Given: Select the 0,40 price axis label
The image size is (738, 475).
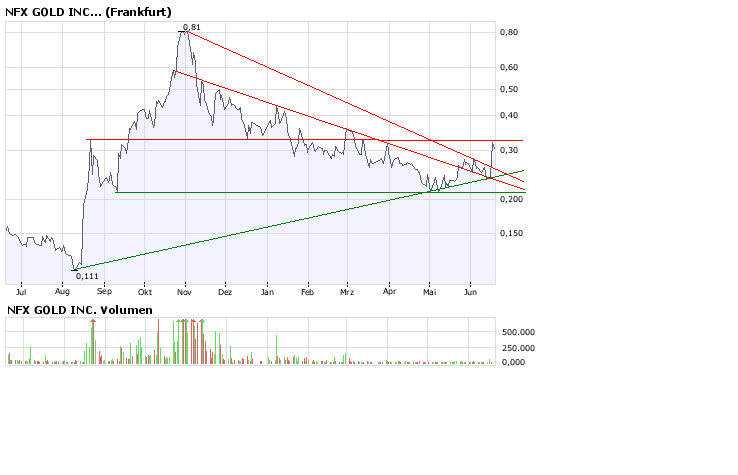Looking at the screenshot, I should (509, 115).
